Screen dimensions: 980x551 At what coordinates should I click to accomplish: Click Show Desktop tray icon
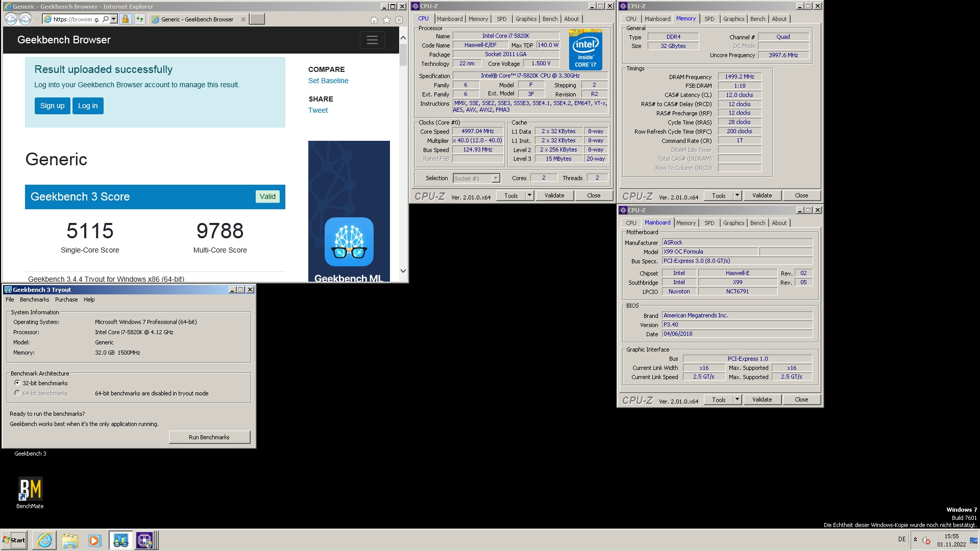point(974,540)
